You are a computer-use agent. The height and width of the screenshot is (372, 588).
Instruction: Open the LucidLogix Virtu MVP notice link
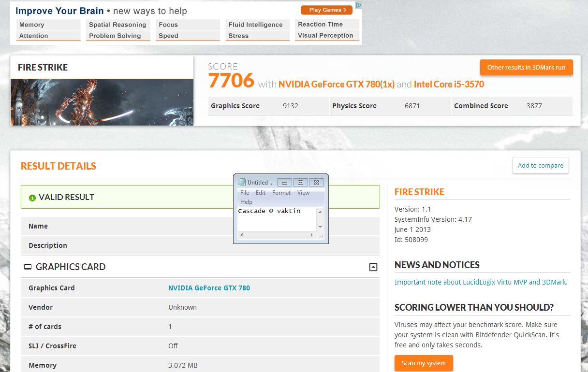tap(481, 282)
